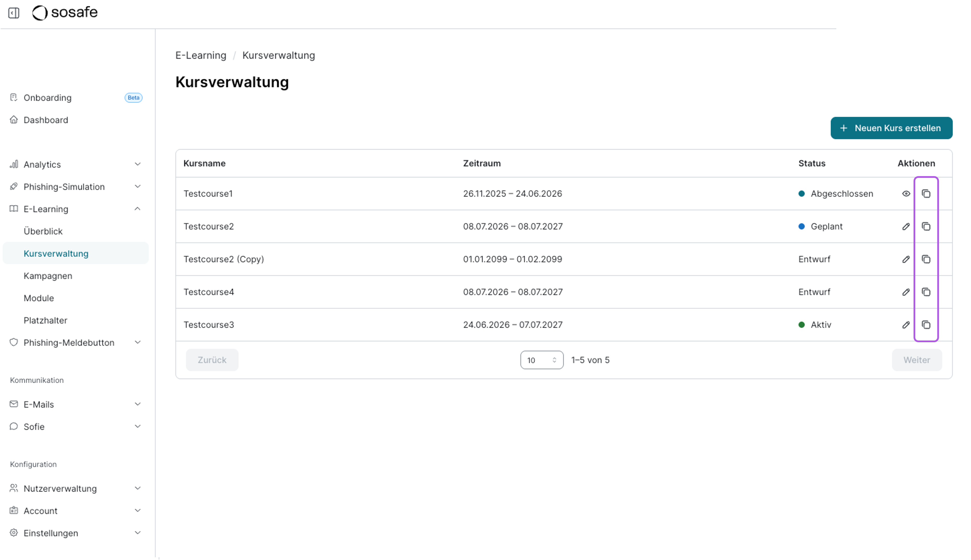This screenshot has width=971, height=560.
Task: Duplicate Testcourse3 with the copy icon
Action: 926,325
